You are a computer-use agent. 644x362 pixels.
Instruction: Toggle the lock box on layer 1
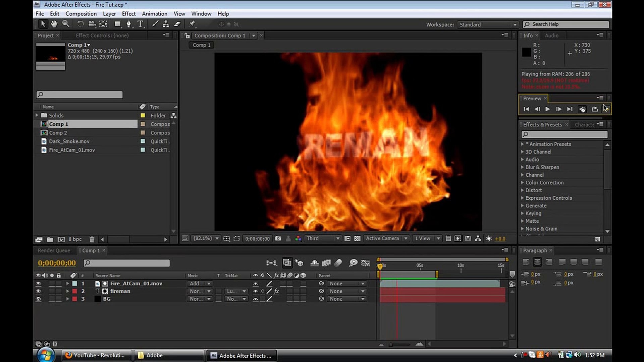click(x=59, y=284)
